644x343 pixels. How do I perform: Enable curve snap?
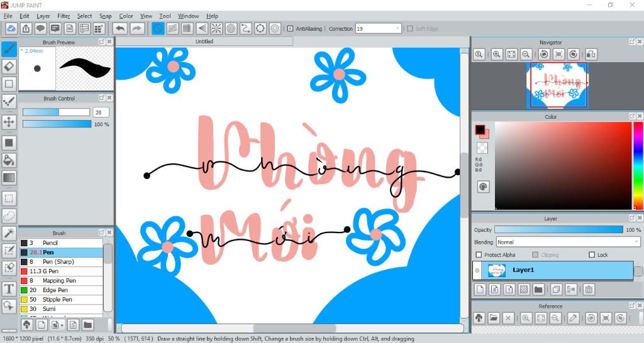246,28
